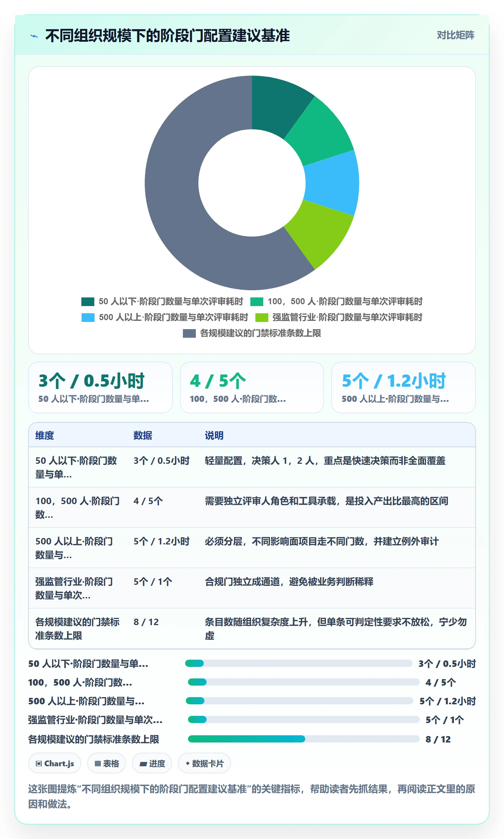Click the 数据 column header

click(x=143, y=435)
